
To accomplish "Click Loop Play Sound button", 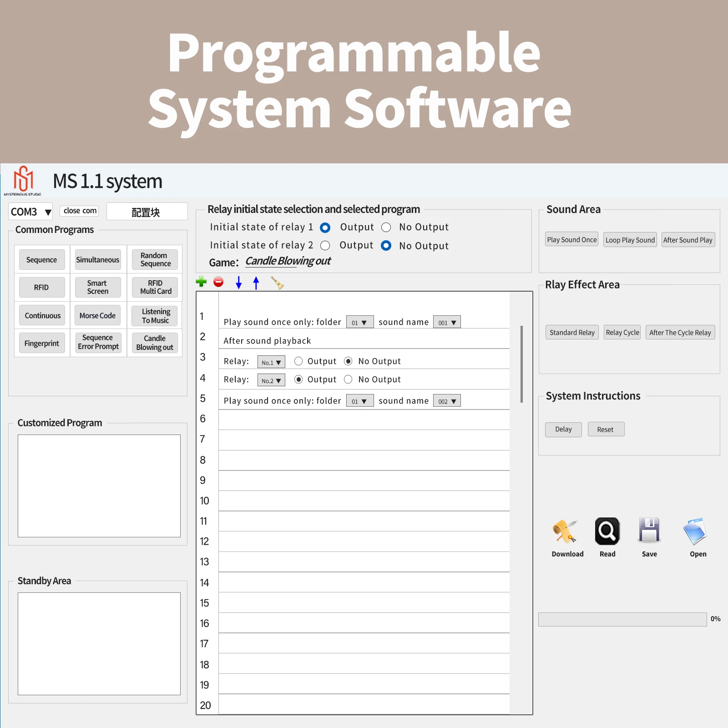I will coord(630,240).
